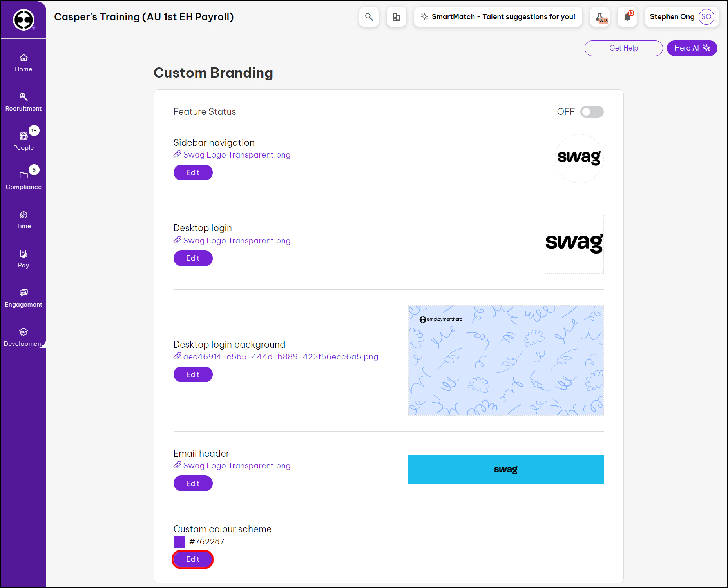Click the Desktop login background preview image

tap(505, 360)
